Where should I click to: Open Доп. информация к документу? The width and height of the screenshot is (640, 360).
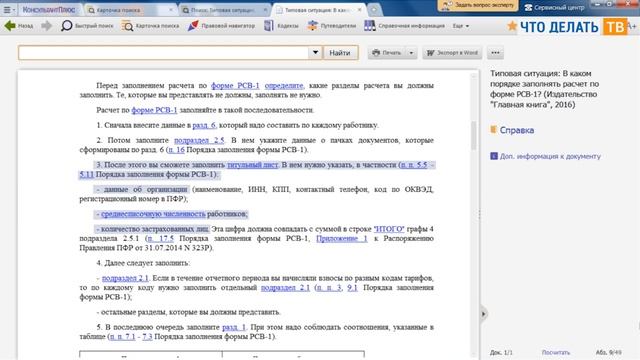550,156
